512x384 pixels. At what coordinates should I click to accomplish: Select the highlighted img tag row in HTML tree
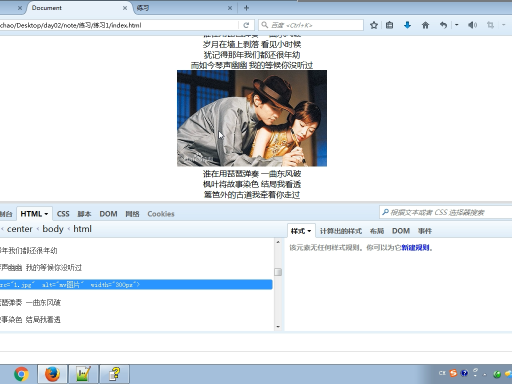136,285
